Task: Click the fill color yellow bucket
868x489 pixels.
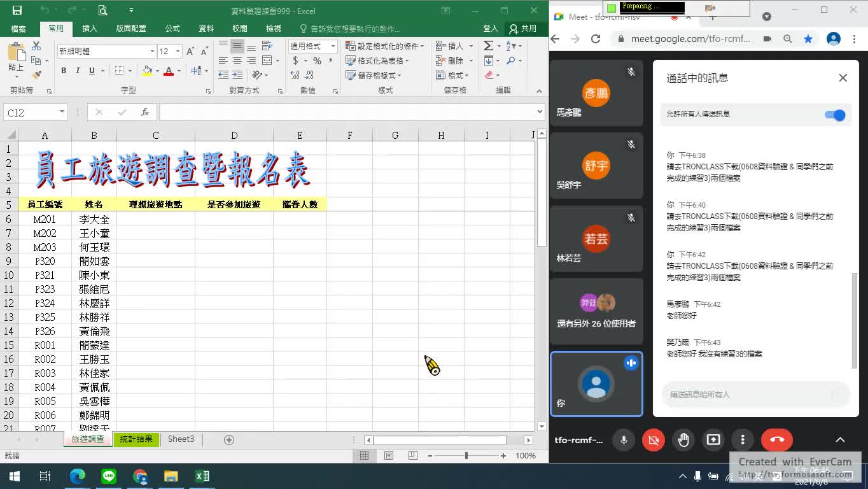Action: [148, 71]
